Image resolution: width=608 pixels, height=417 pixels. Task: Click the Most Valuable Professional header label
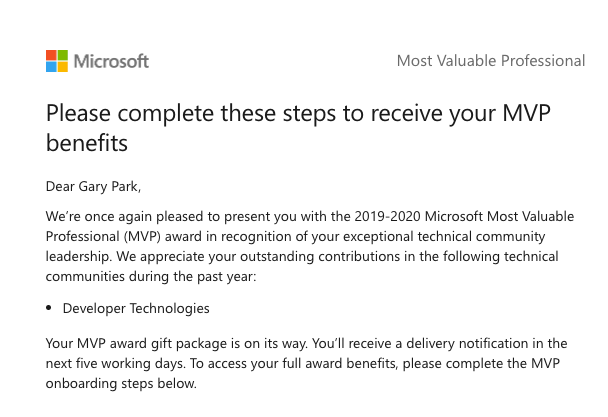click(x=490, y=61)
